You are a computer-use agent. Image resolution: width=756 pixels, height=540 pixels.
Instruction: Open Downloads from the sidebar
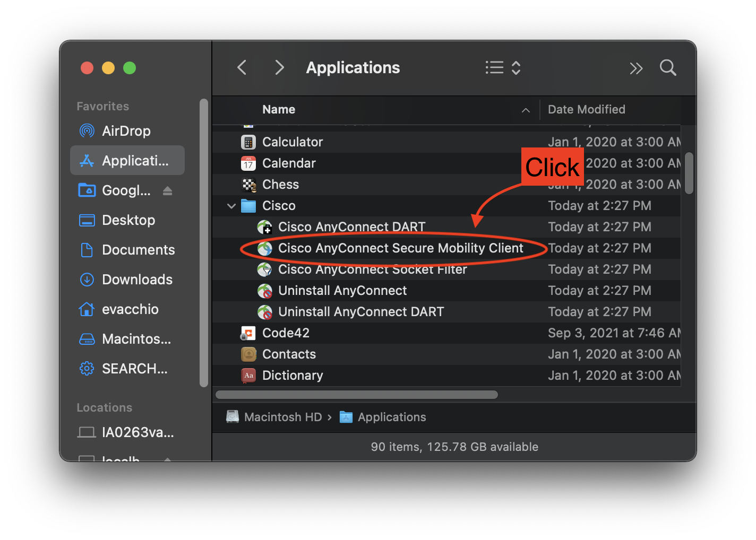click(x=127, y=280)
